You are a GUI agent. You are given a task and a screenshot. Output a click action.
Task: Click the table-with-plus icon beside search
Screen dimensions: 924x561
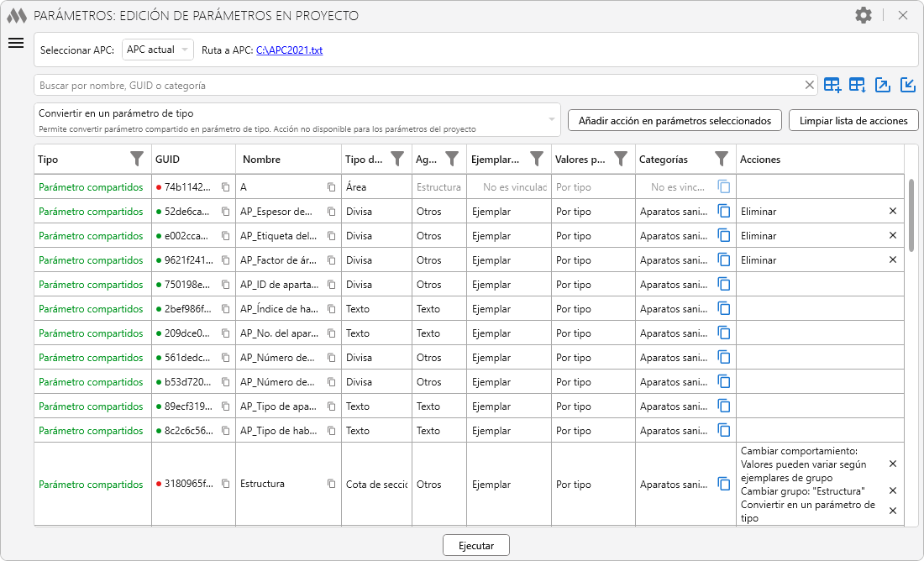[832, 85]
